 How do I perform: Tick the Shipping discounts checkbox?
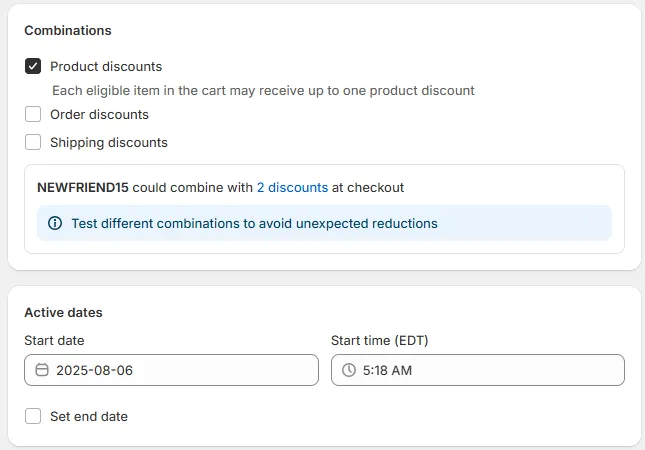33,143
